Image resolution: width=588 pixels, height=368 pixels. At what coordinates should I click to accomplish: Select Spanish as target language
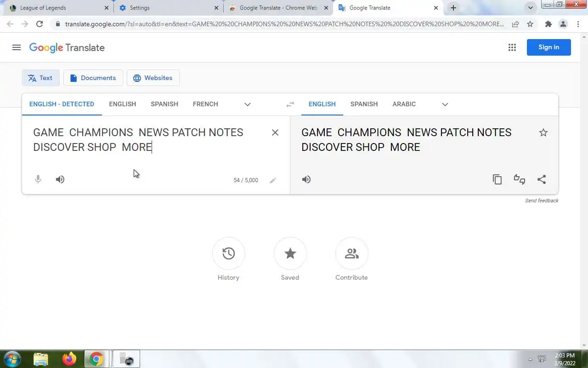click(x=364, y=104)
